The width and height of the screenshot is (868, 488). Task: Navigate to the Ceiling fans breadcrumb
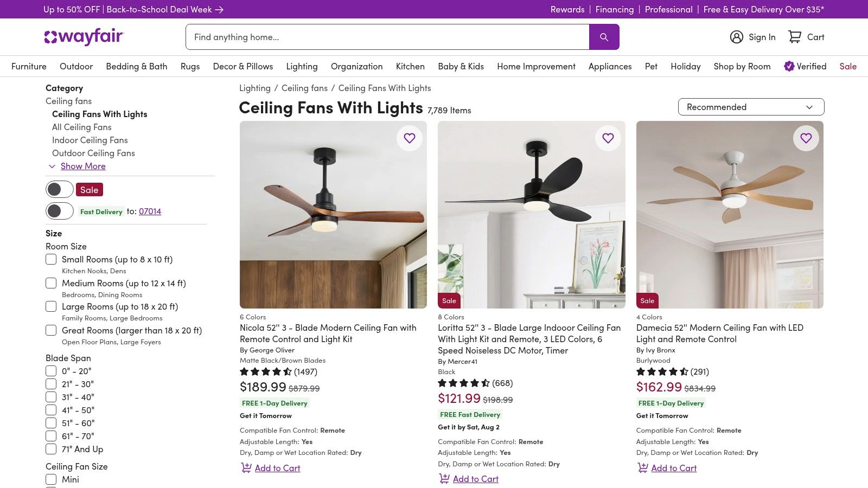(303, 88)
